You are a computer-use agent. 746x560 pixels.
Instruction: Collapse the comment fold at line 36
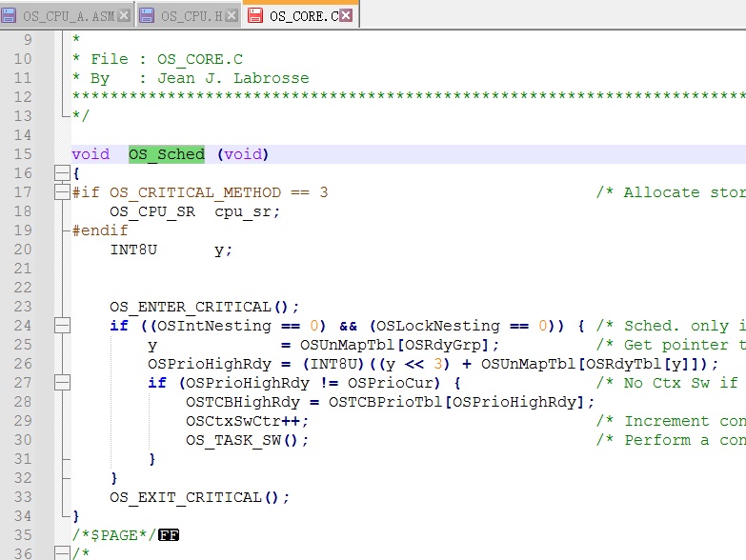coord(62,554)
